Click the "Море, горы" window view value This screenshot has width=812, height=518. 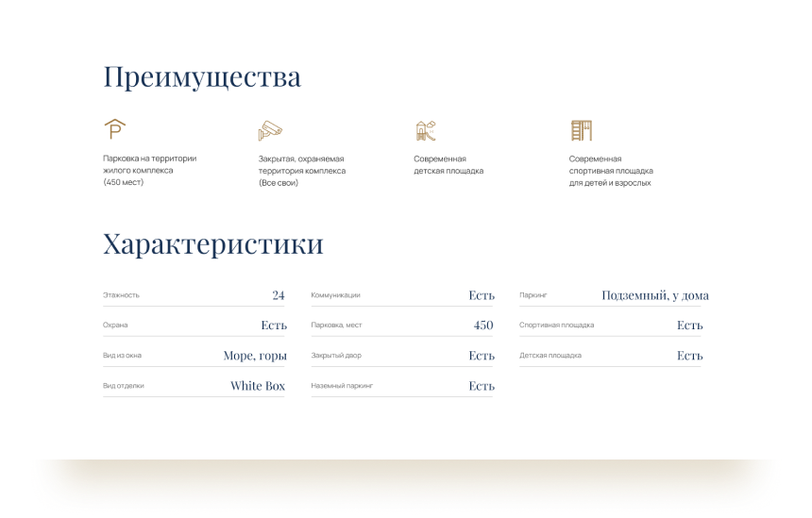(254, 356)
